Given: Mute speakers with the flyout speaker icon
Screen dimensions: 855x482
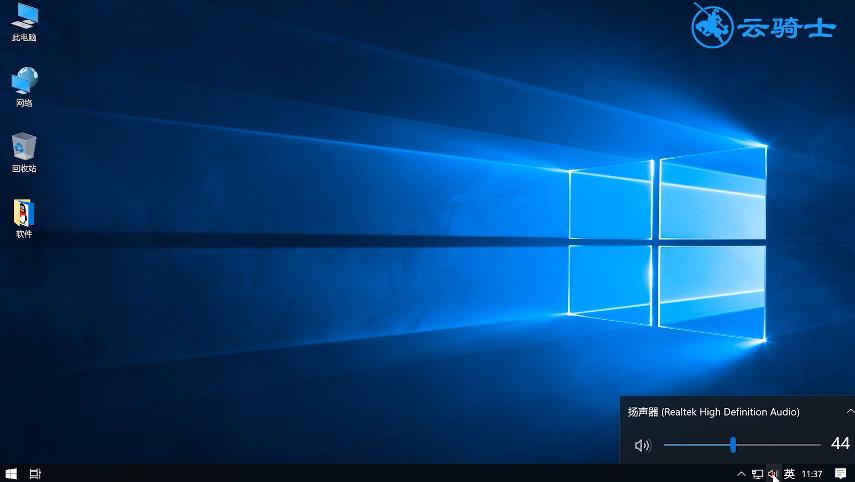Looking at the screenshot, I should 643,445.
